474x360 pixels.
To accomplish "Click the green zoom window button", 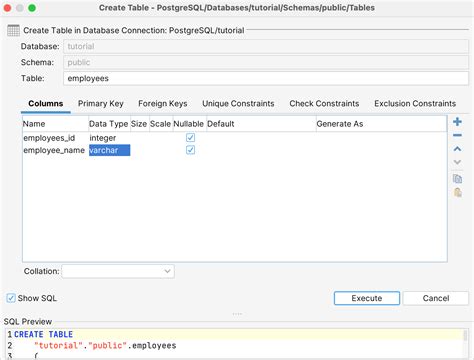I will pyautogui.click(x=32, y=8).
